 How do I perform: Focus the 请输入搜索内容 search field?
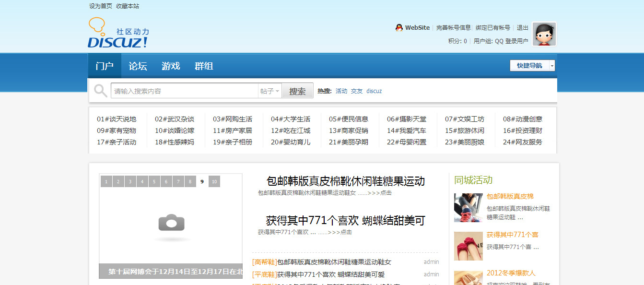(x=185, y=91)
